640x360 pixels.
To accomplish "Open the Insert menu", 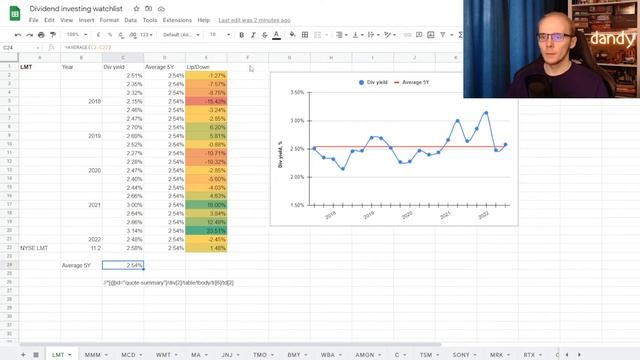I will (86, 20).
